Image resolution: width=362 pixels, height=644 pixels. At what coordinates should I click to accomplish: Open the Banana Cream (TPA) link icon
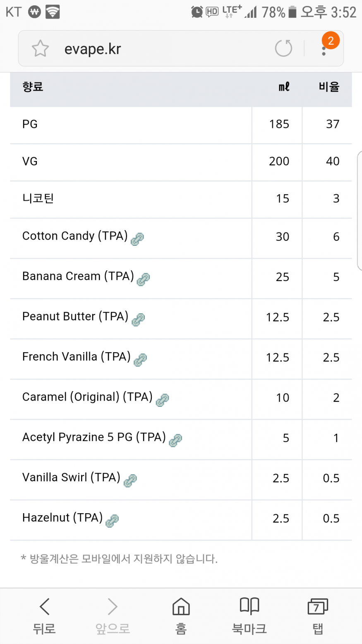143,279
